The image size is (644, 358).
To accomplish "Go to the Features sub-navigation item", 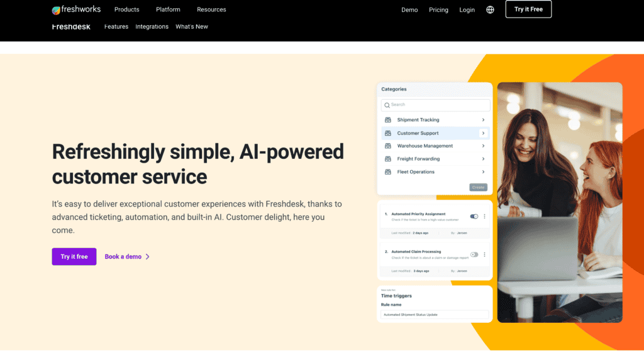I will [x=116, y=26].
